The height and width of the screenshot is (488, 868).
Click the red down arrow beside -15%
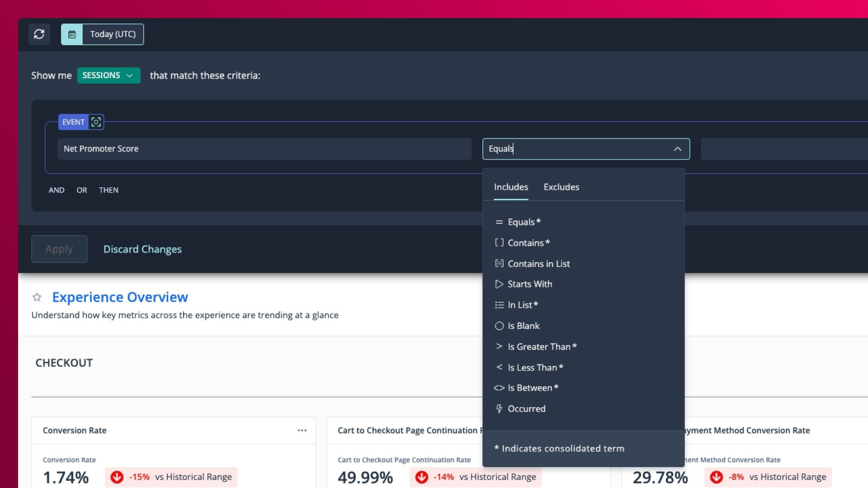point(117,477)
